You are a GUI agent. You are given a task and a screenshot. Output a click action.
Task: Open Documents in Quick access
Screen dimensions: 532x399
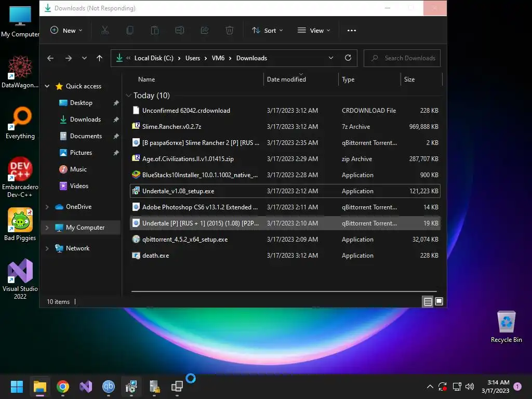click(x=86, y=136)
